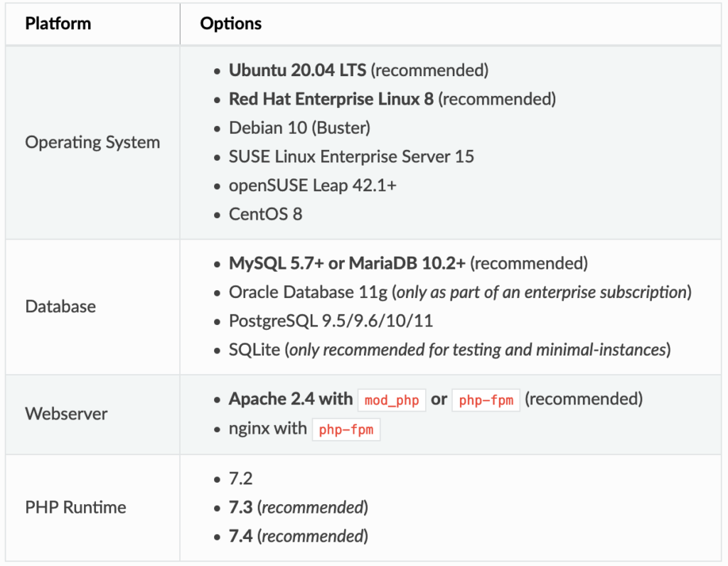Click the mod_php code tag
This screenshot has width=728, height=566.
tap(392, 400)
